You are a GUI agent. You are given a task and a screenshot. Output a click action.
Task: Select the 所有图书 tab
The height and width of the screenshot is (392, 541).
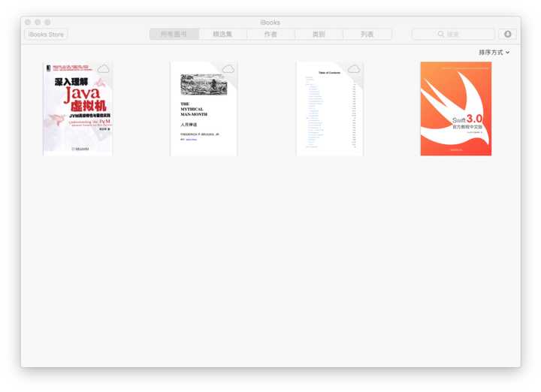click(174, 34)
